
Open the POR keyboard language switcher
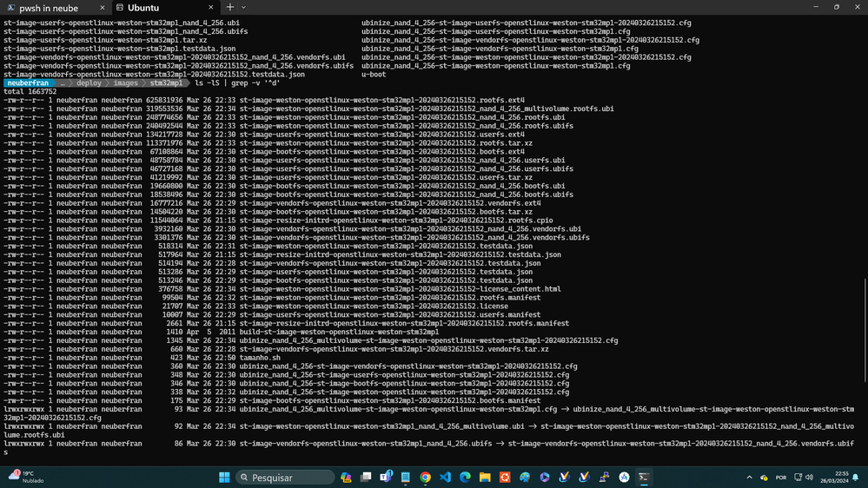(780, 478)
